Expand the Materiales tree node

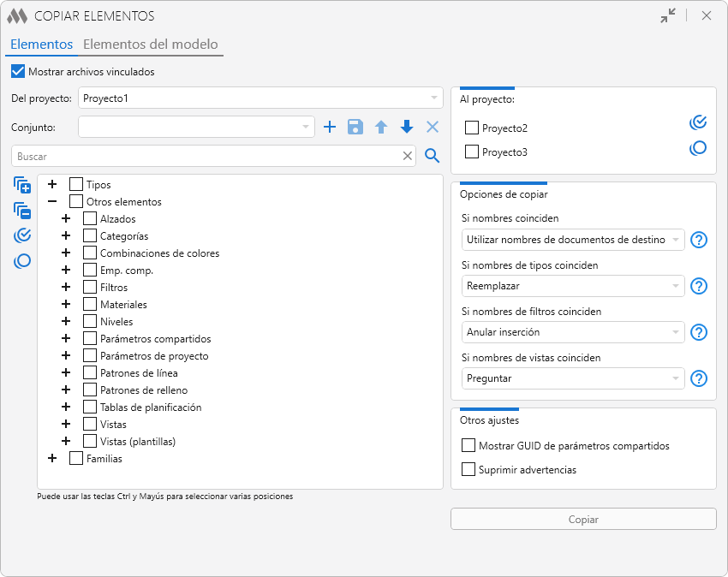pos(66,304)
